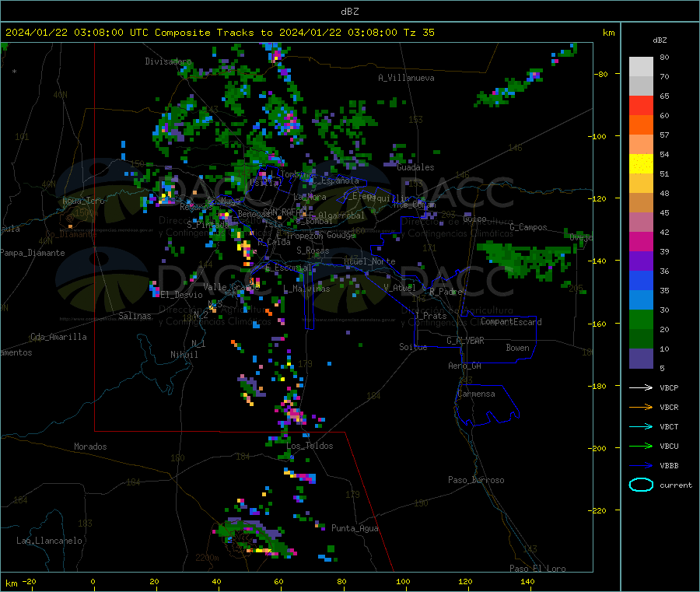Click the El_Desvio map label

coord(182,295)
